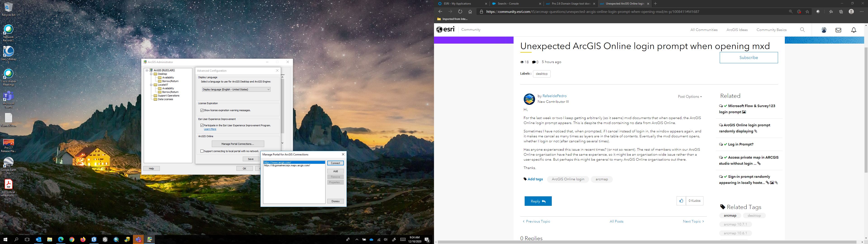This screenshot has height=244, width=868.
Task: Give kudos with the thumbs-up icon
Action: tap(681, 201)
